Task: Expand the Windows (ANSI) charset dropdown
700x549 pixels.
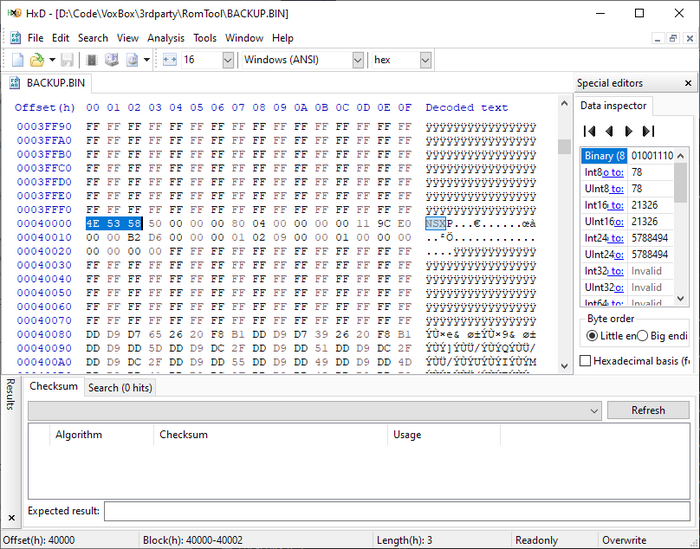Action: click(x=355, y=60)
